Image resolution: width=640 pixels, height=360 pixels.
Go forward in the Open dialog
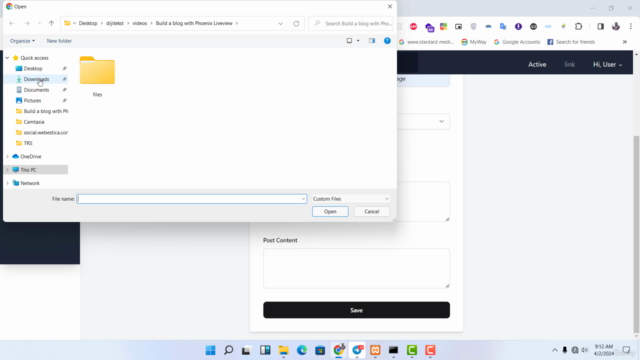pyautogui.click(x=27, y=24)
